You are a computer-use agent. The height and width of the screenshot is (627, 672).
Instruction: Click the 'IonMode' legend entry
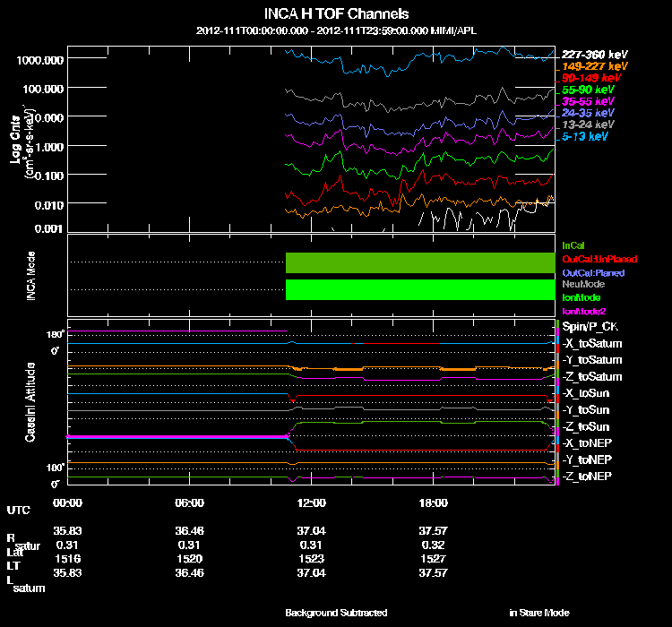click(x=582, y=297)
